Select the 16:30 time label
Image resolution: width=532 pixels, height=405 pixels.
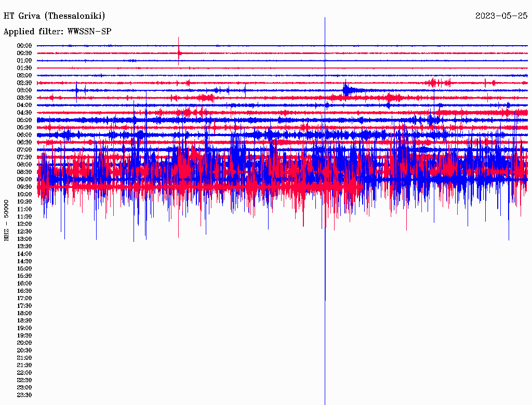click(24, 291)
